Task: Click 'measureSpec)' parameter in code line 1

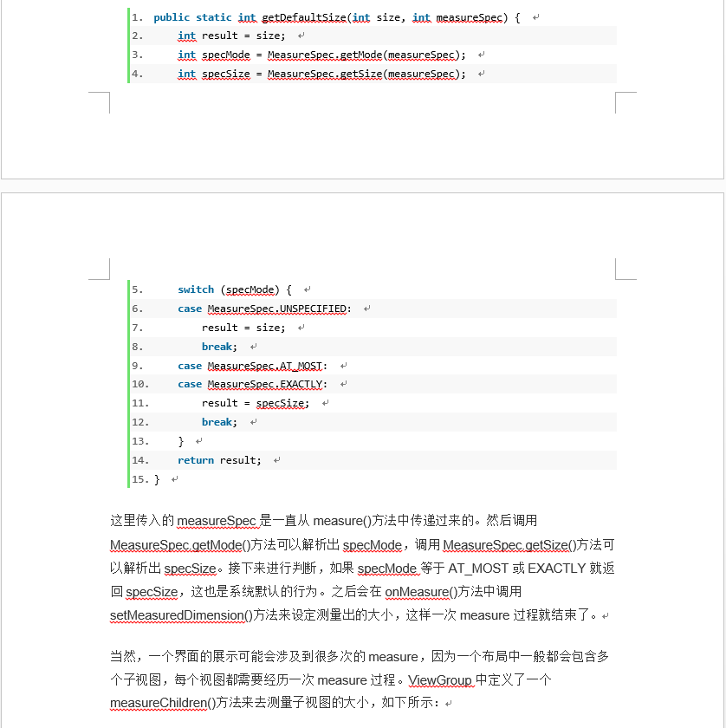Action: click(x=472, y=17)
